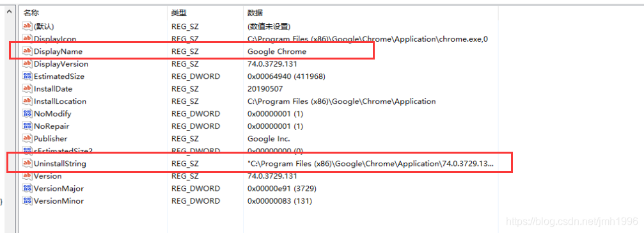Image resolution: width=644 pixels, height=233 pixels.
Task: Click the string icon beside DisplayIcon
Action: click(27, 38)
